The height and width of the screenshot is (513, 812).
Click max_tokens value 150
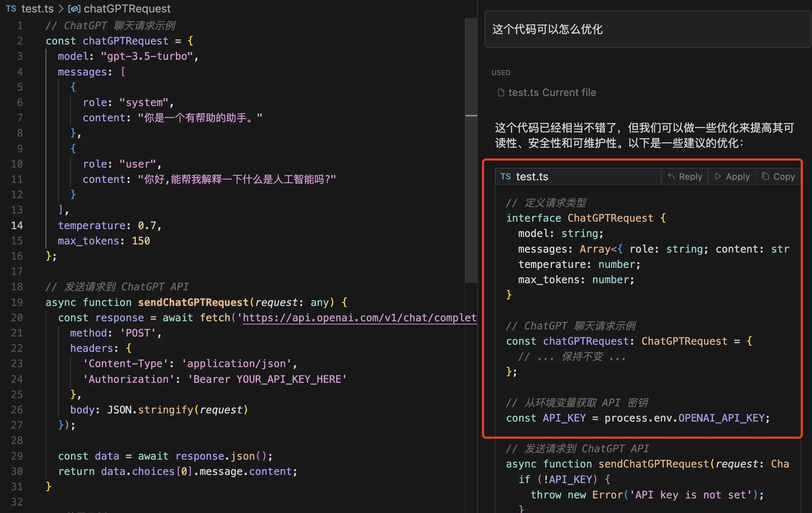(141, 241)
